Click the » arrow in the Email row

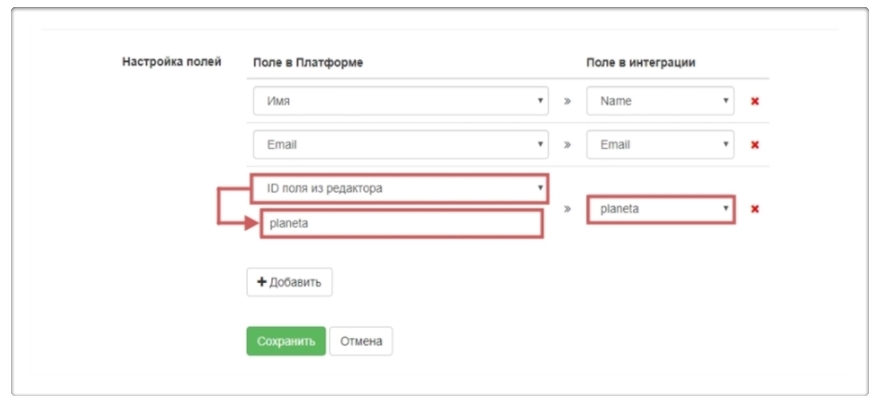[x=567, y=144]
